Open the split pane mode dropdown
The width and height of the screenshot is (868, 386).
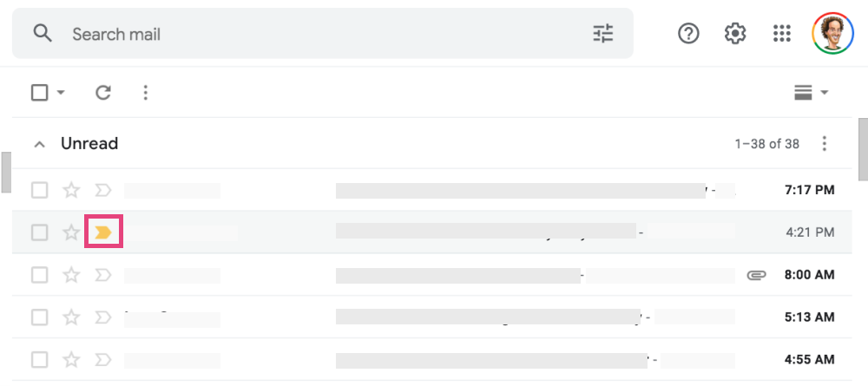(812, 92)
